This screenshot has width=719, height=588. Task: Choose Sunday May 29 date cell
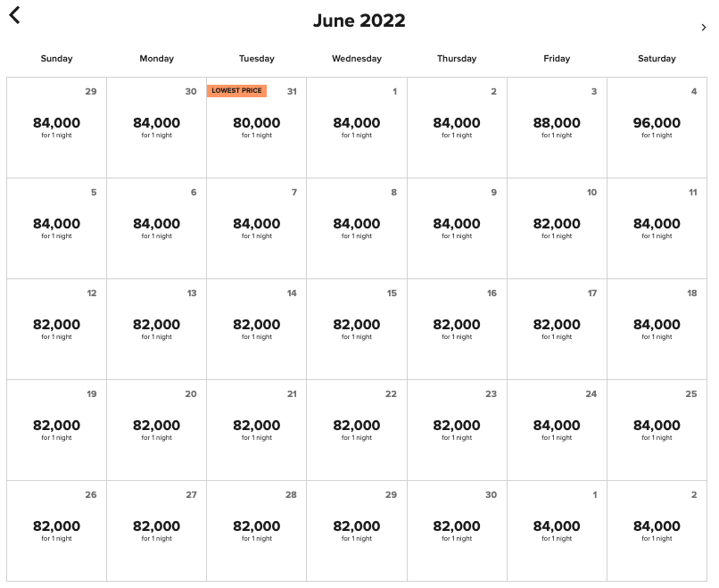coord(56,128)
